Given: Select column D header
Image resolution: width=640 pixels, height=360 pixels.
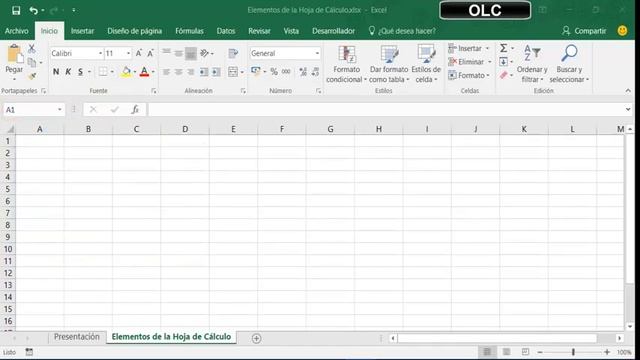Looking at the screenshot, I should pos(185,129).
